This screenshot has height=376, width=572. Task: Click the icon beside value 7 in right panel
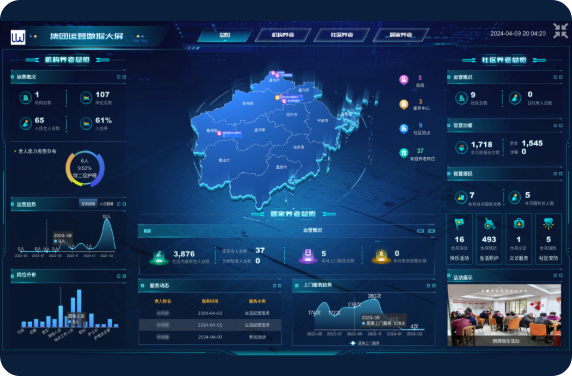pos(461,197)
